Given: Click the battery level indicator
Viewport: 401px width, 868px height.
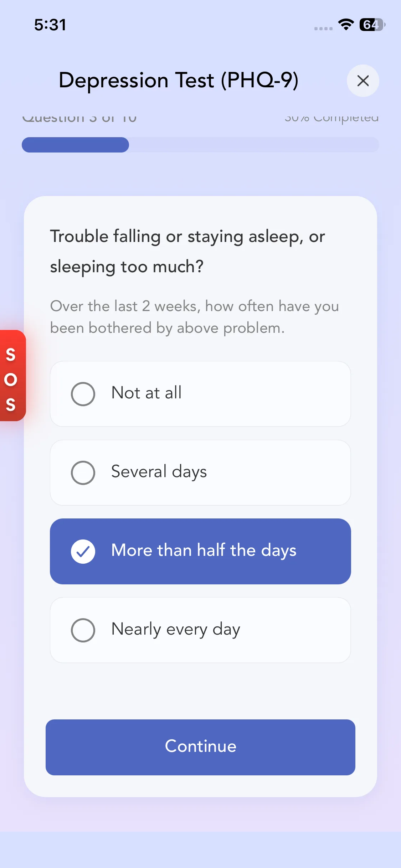Looking at the screenshot, I should point(372,25).
